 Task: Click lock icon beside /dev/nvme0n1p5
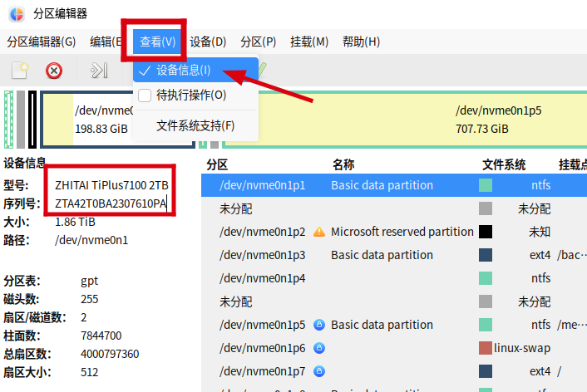[319, 325]
